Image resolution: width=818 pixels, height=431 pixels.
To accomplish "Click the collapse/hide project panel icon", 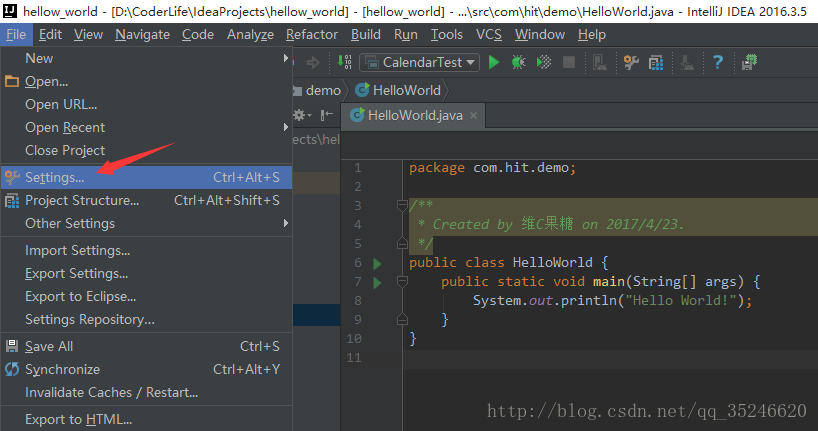I will [x=327, y=115].
